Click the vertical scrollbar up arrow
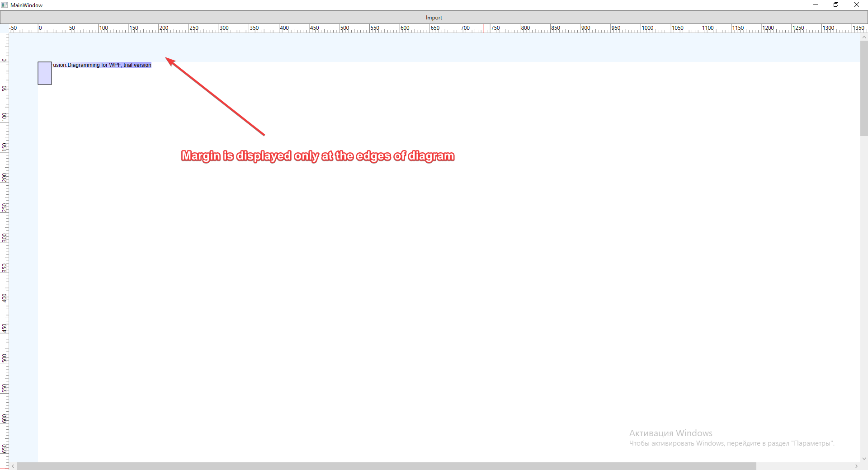The width and height of the screenshot is (868, 470). [x=864, y=38]
